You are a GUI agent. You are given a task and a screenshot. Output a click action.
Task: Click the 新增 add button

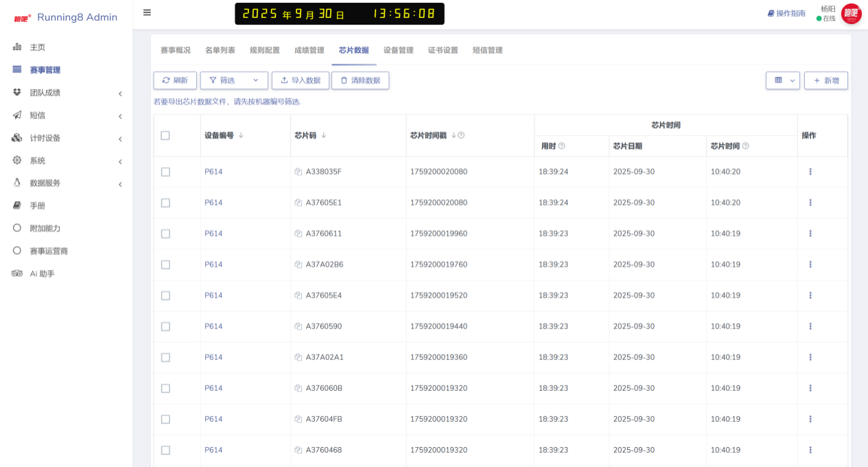point(825,80)
